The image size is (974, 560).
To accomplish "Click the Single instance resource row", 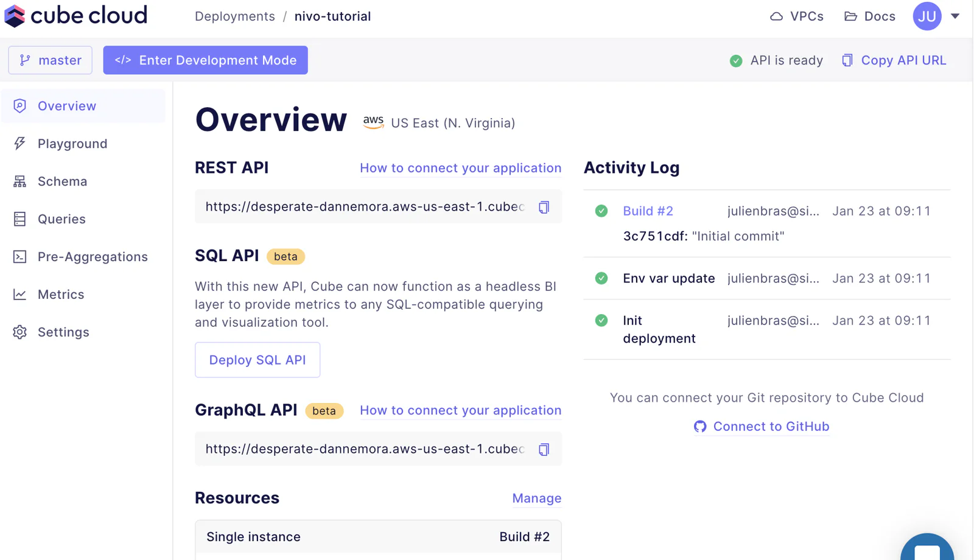I will (378, 537).
